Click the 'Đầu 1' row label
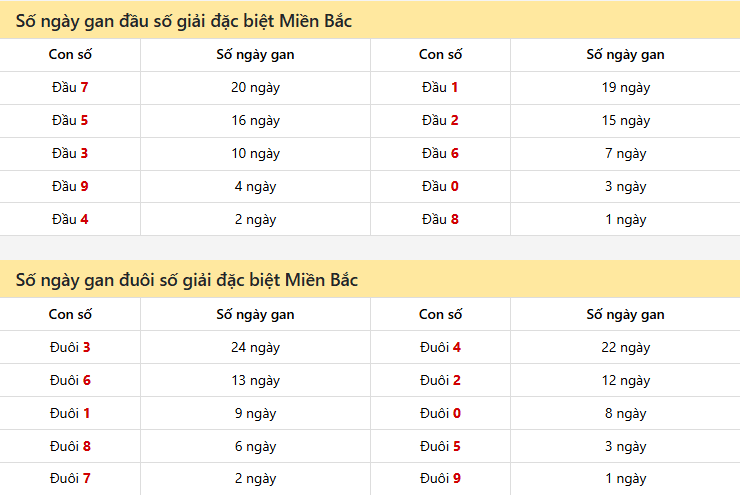This screenshot has width=740, height=495. pos(440,88)
